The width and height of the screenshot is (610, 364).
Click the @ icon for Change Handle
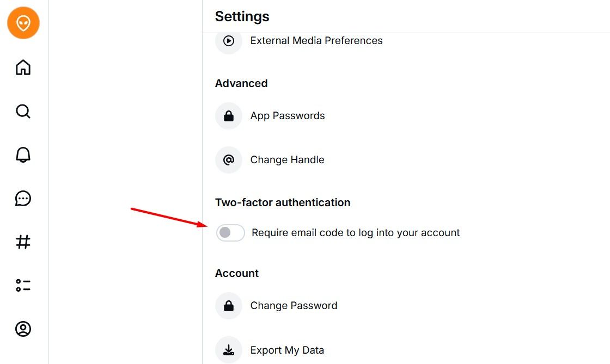pyautogui.click(x=229, y=160)
